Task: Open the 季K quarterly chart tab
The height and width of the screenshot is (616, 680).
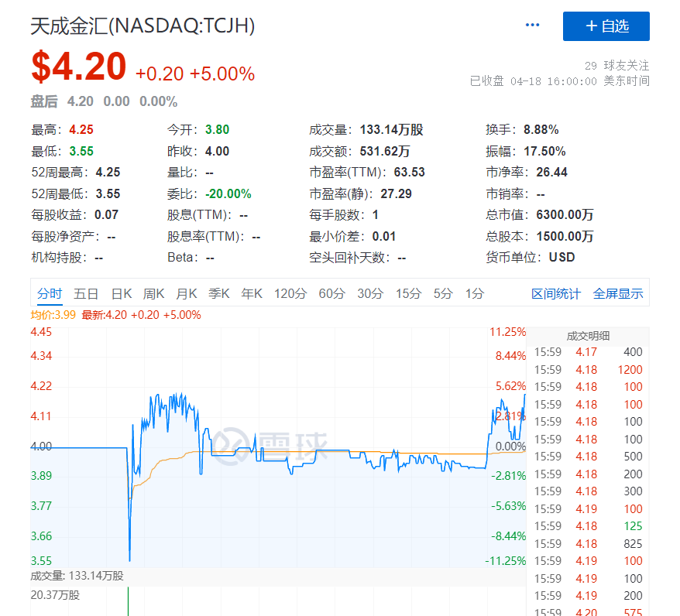Action: pos(218,294)
